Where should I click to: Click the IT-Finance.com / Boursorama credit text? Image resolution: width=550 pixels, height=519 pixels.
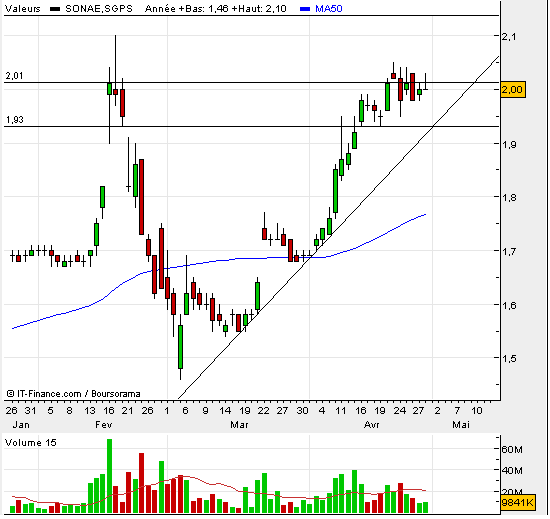[x=74, y=394]
